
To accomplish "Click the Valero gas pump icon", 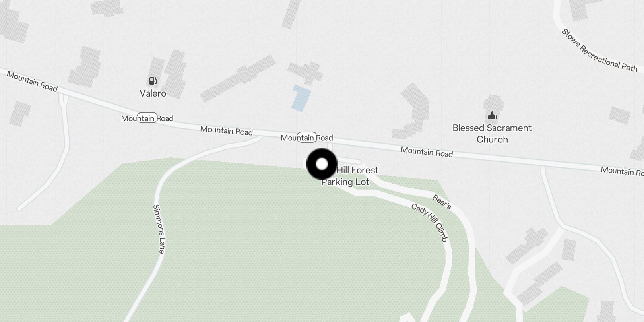I will click(x=153, y=81).
